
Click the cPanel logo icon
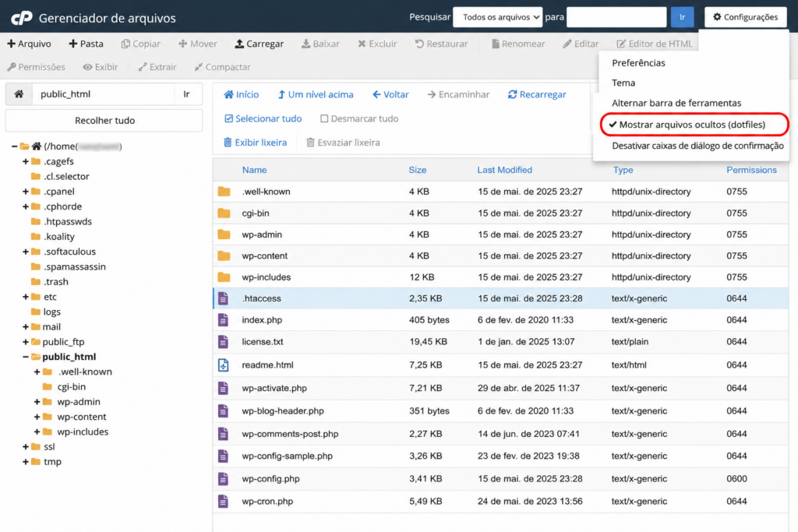(x=21, y=18)
